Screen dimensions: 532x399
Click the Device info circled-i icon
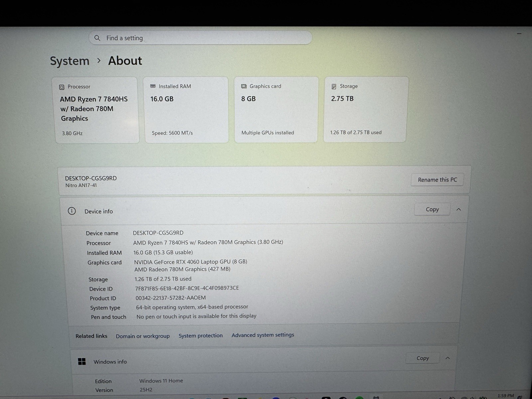click(72, 211)
